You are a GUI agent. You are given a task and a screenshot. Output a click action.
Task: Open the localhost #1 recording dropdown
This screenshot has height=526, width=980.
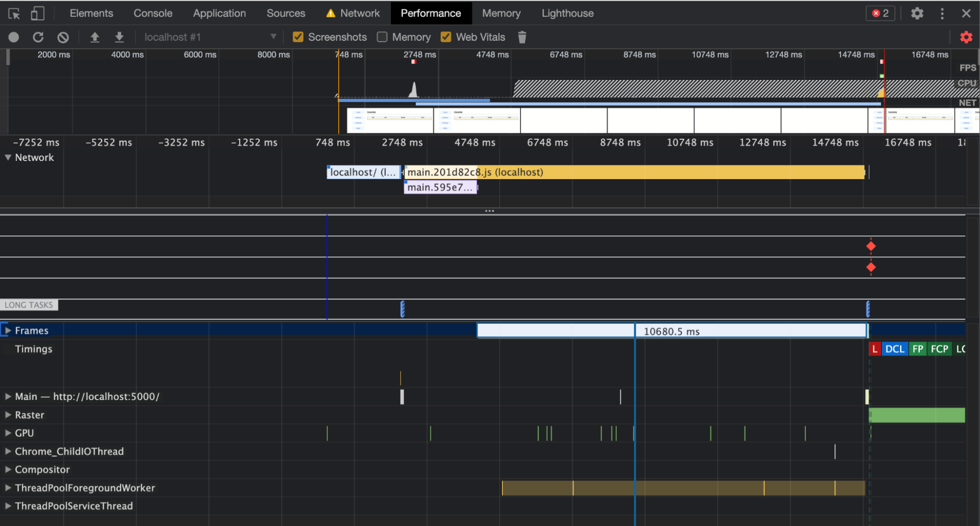tap(210, 37)
